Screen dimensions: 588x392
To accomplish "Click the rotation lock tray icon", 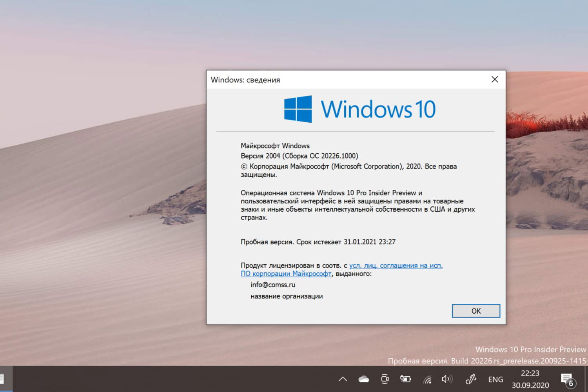I will click(x=385, y=379).
